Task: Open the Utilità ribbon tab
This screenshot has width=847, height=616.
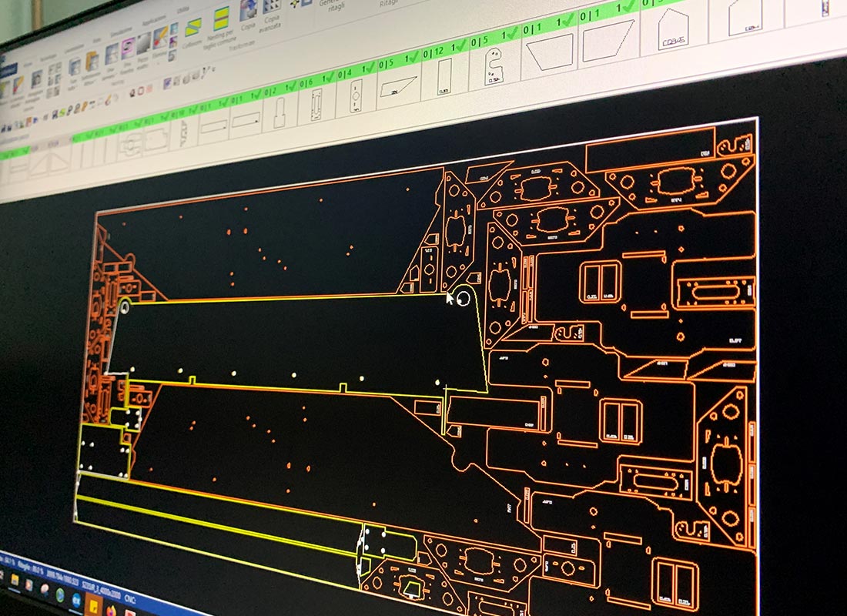Action: click(182, 10)
